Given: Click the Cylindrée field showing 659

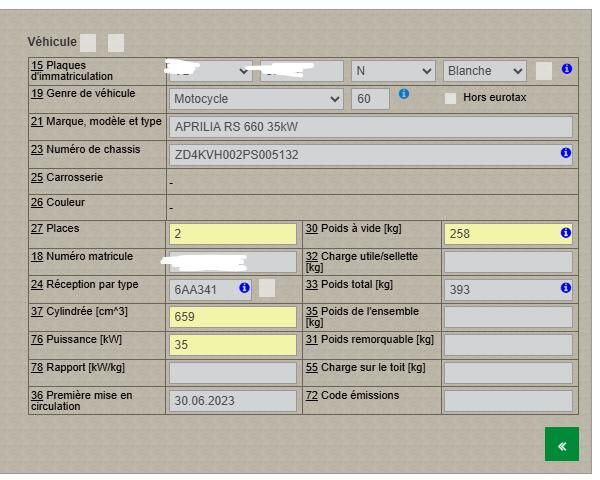Looking at the screenshot, I should pos(233,317).
